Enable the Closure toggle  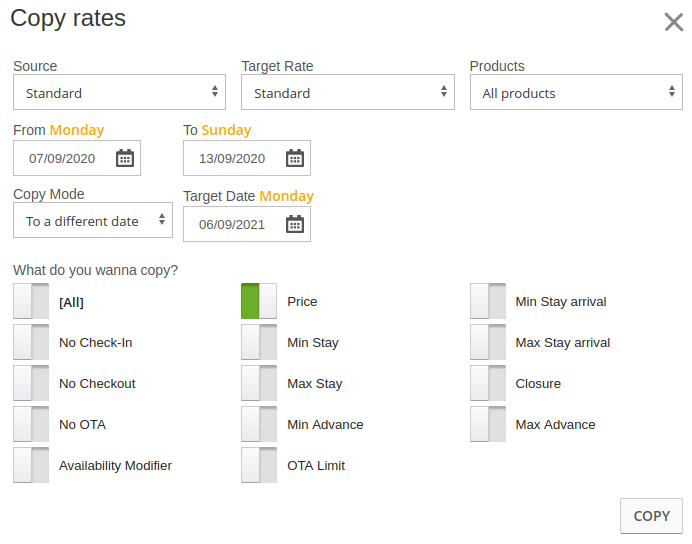pos(488,383)
